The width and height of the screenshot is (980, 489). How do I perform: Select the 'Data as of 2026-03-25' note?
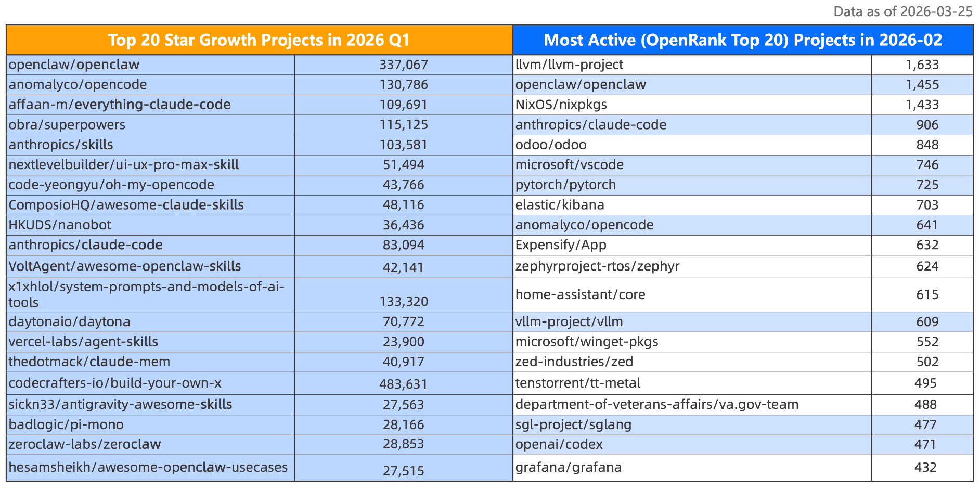click(902, 11)
